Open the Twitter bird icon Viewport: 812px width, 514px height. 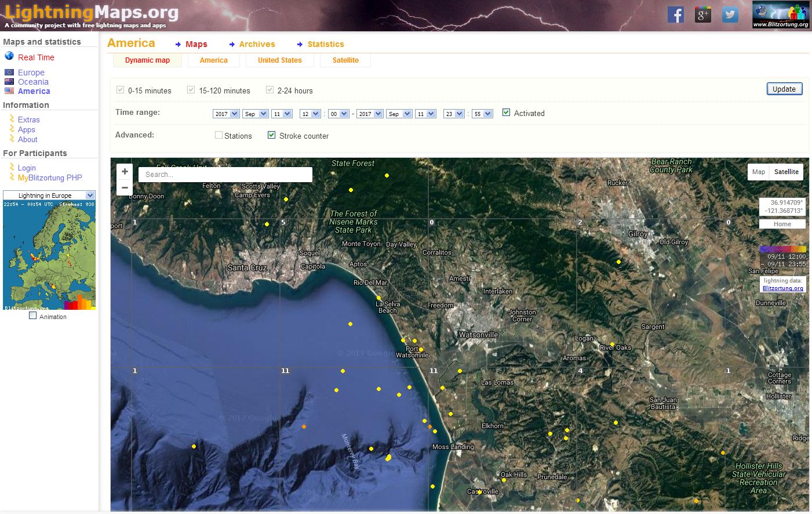pos(730,15)
